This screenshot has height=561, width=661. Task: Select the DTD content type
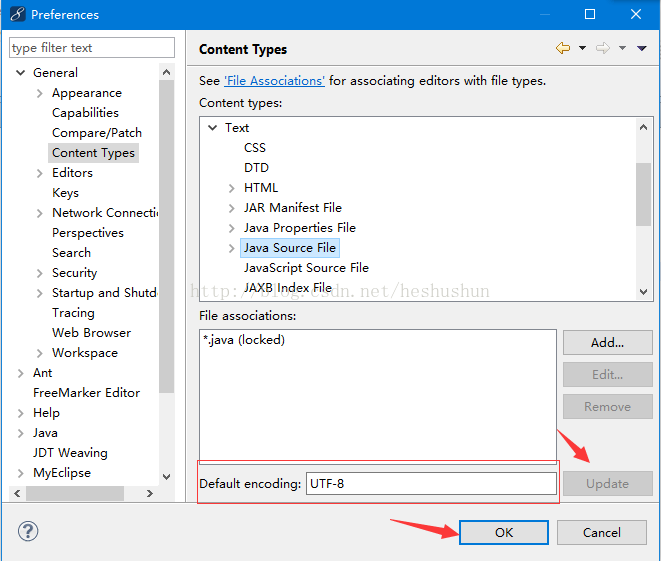[256, 168]
